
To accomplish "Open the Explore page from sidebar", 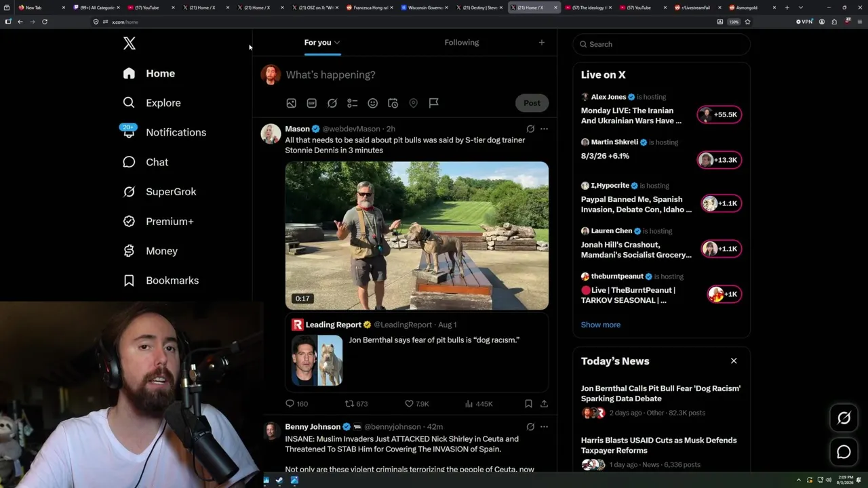I will point(152,103).
